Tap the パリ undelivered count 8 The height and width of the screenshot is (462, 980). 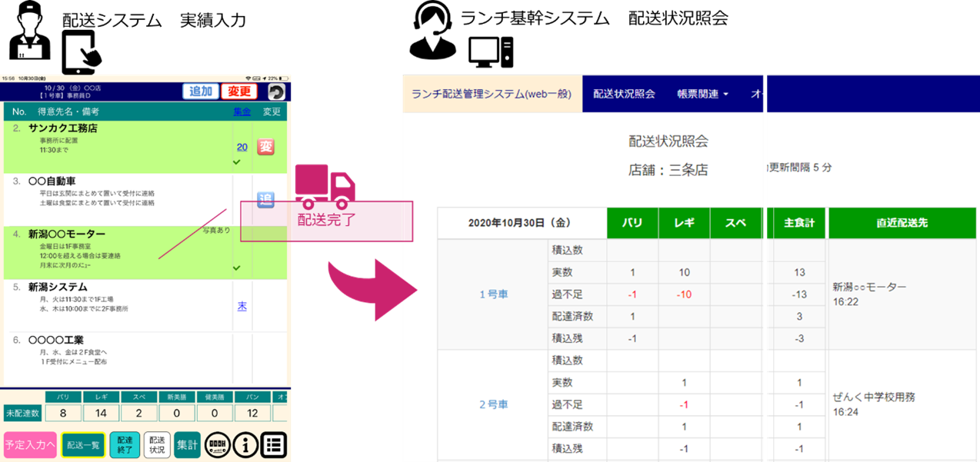click(65, 414)
